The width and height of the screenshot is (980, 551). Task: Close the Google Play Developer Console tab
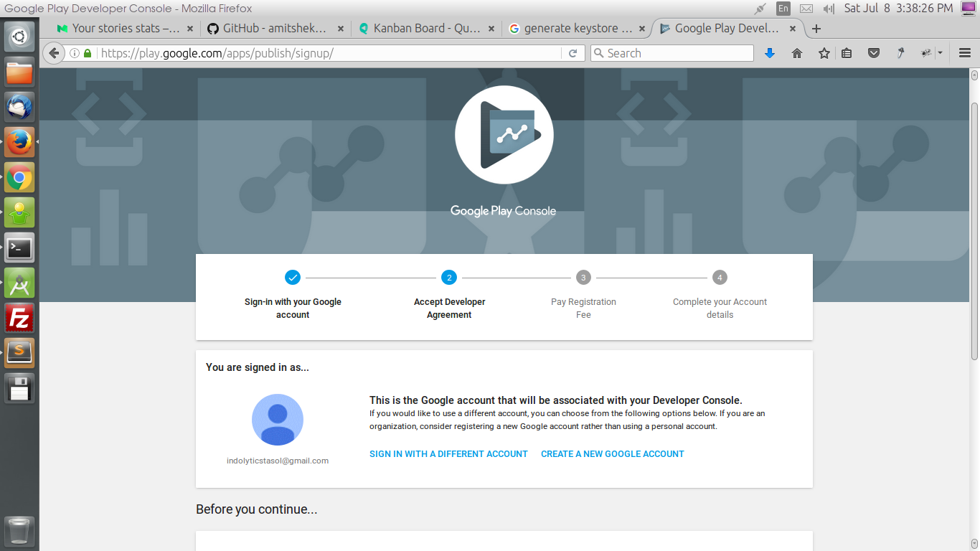793,29
